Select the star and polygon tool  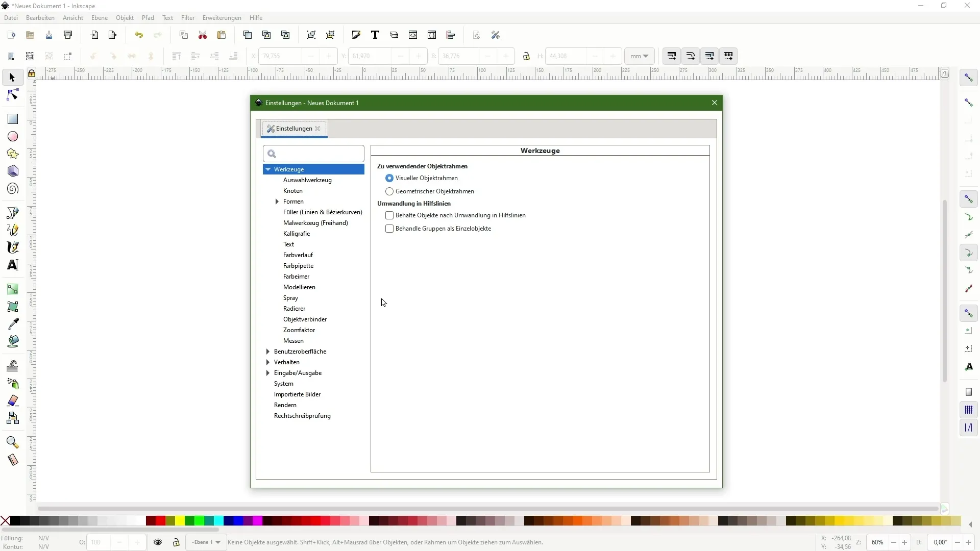click(12, 154)
